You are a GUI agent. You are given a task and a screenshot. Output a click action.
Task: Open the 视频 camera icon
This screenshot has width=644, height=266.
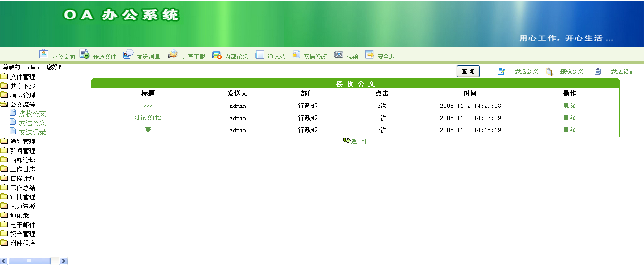[x=338, y=54]
